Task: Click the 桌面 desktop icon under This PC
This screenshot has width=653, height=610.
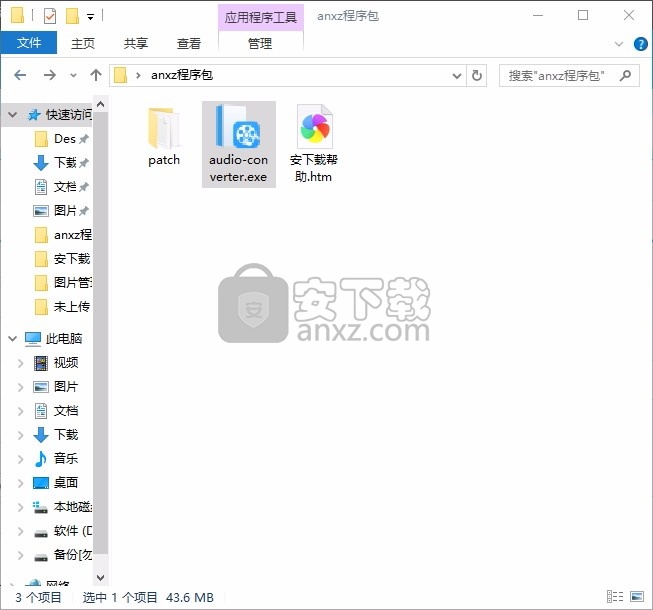Action: [x=41, y=483]
